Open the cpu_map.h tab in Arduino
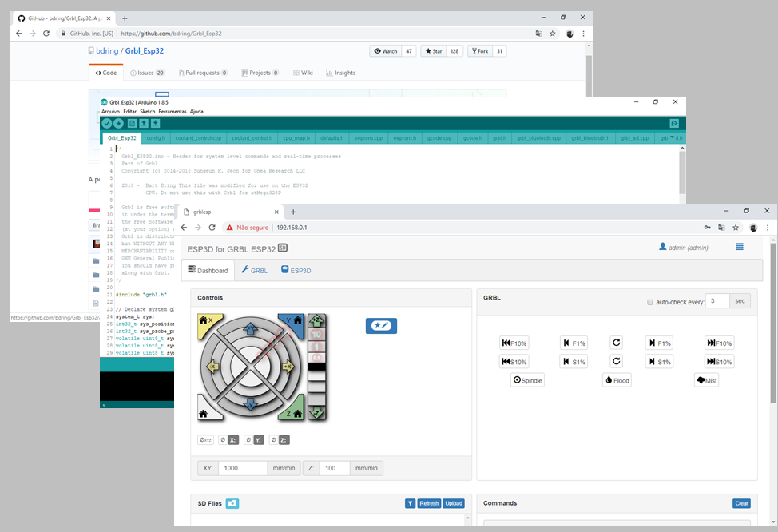Screen dimensions: 778x532 click(296, 138)
